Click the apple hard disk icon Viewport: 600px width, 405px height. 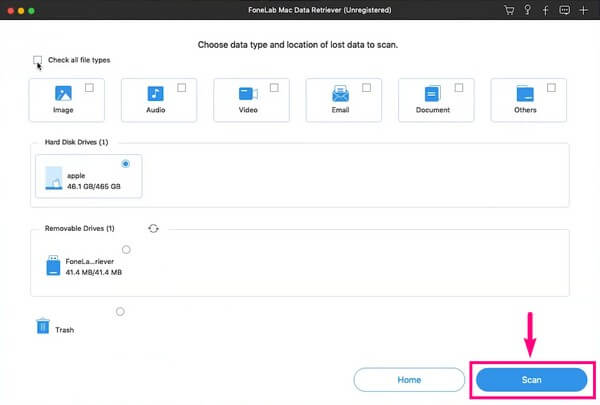click(54, 178)
